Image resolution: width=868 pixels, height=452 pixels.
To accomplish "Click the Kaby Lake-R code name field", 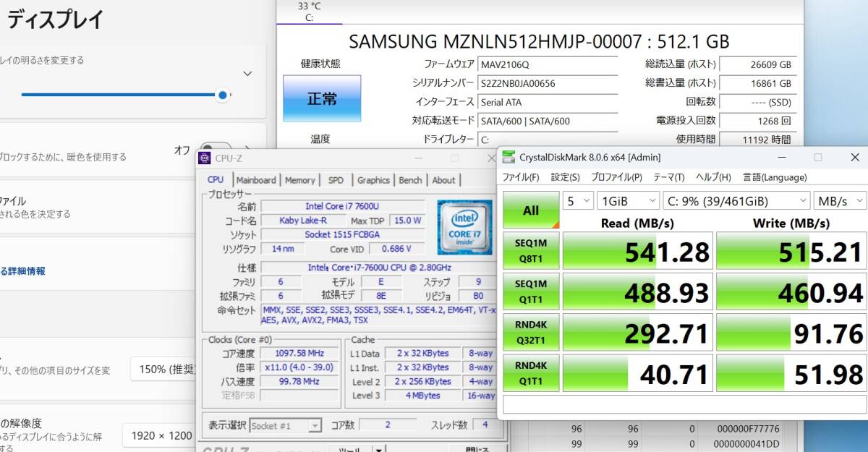I will coord(302,221).
